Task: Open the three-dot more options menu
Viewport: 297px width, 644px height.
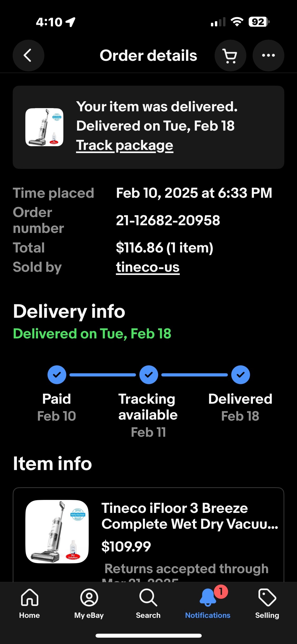Action: pyautogui.click(x=268, y=56)
